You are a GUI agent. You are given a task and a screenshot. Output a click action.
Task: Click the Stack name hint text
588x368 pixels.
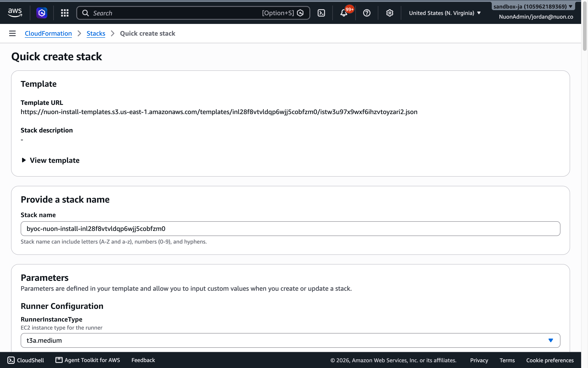[x=114, y=242]
